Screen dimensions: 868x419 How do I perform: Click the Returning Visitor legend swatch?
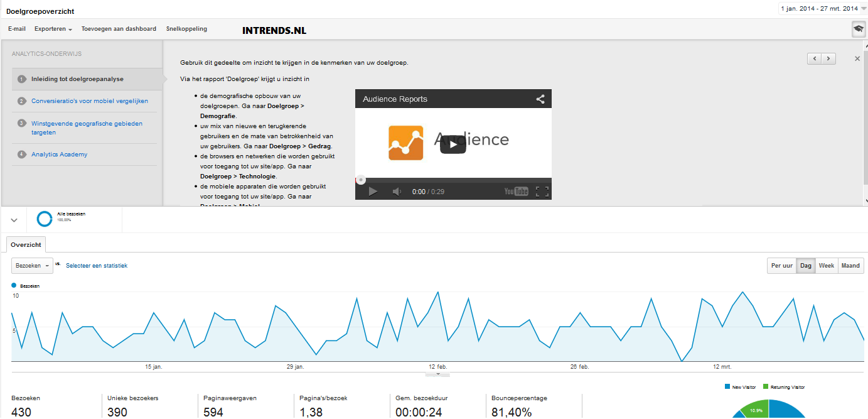(x=766, y=387)
